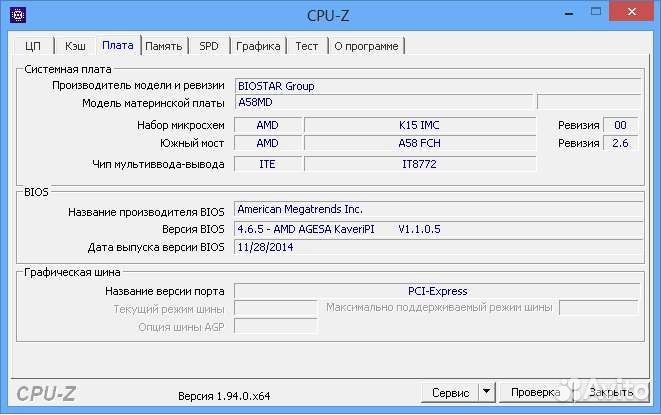Click the CPU-Z logo at bottom left
Viewport: 661px width, 415px height.
tap(46, 394)
